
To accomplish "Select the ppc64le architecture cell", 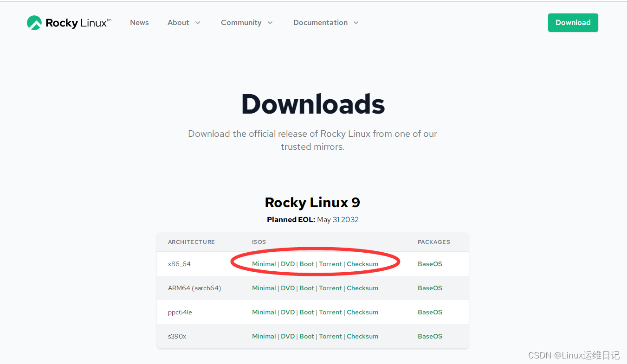I will click(x=180, y=312).
